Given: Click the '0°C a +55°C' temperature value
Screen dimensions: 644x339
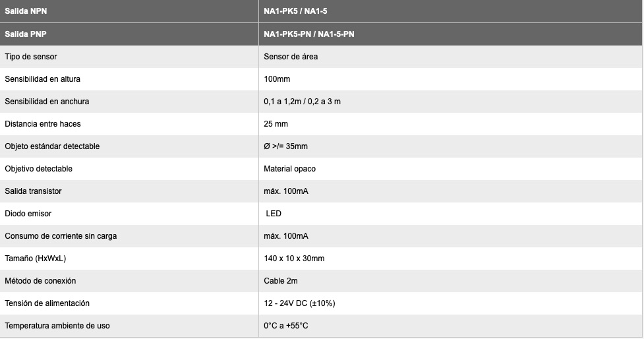Looking at the screenshot, I should click(286, 326).
